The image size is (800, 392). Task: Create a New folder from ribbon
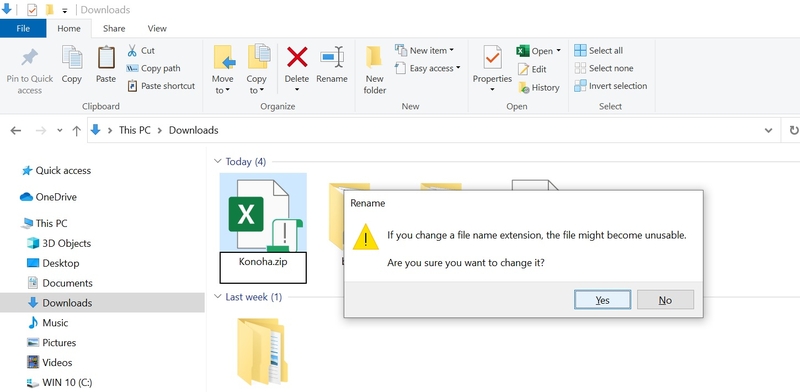pos(374,70)
